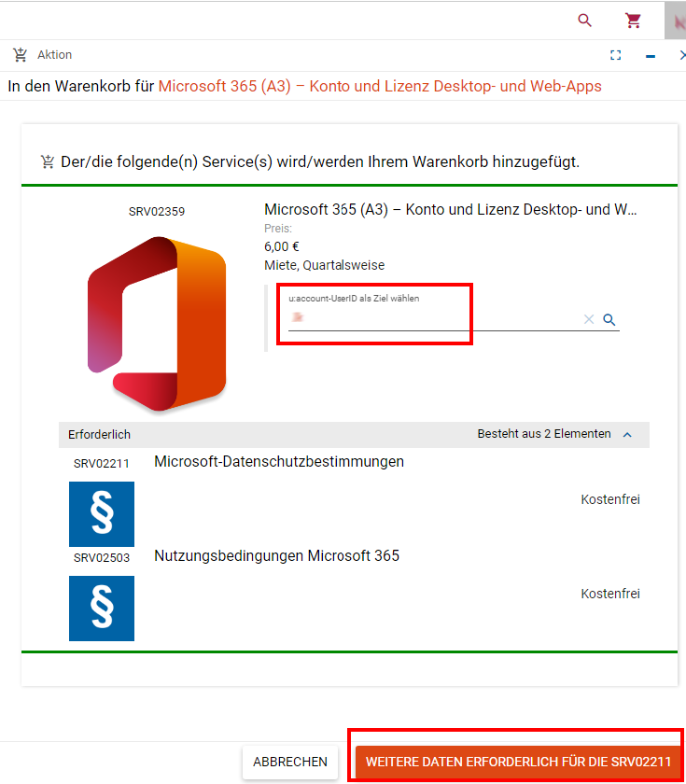Click 'Weitere Daten erforderlich für die SRV02211'
686x784 pixels.
click(518, 762)
